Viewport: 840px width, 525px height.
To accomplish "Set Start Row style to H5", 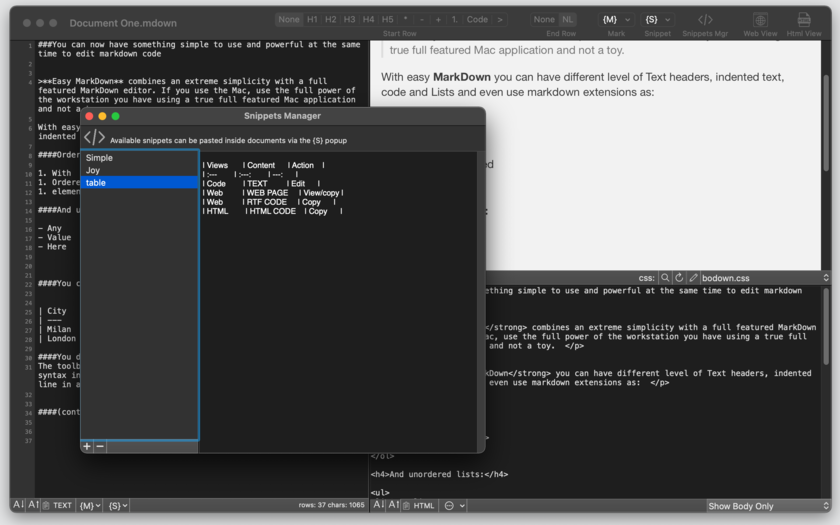I will click(387, 19).
